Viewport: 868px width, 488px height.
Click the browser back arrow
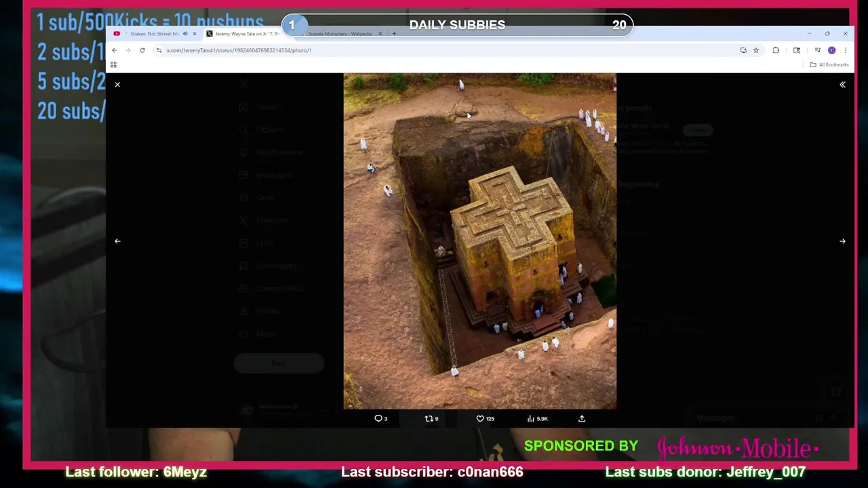coord(114,50)
